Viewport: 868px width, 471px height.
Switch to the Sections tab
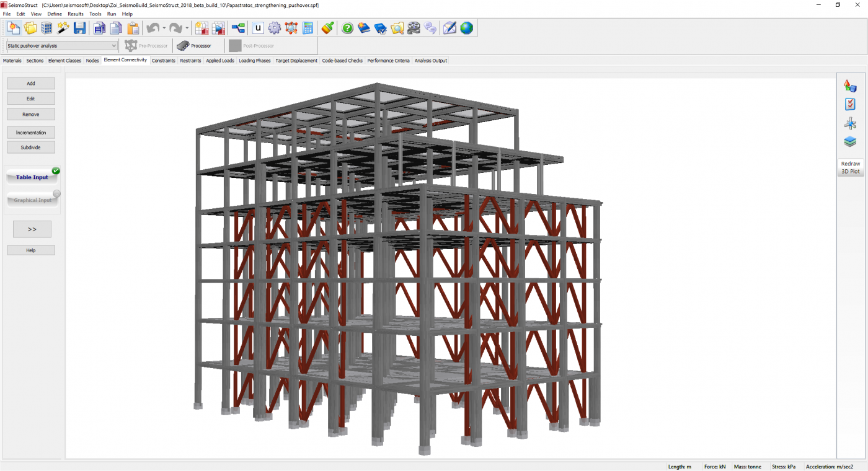coord(35,61)
